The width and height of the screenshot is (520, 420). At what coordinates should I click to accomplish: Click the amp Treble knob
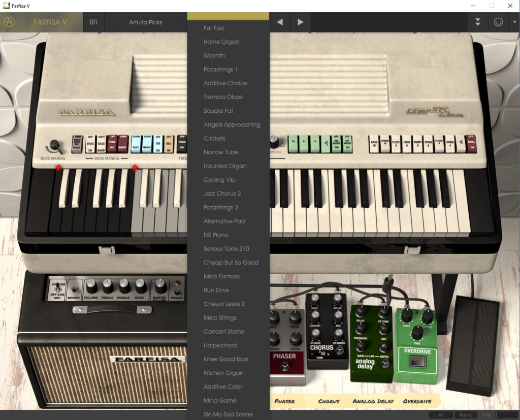point(107,286)
